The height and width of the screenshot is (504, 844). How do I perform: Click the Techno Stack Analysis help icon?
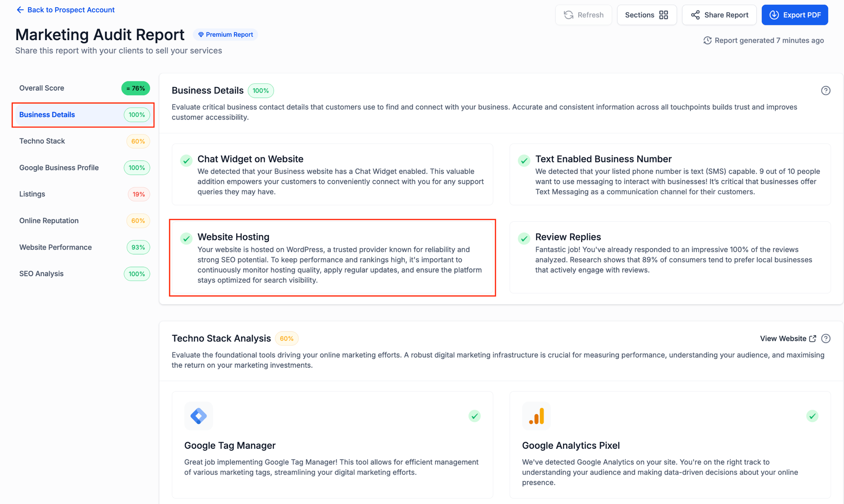(x=826, y=339)
